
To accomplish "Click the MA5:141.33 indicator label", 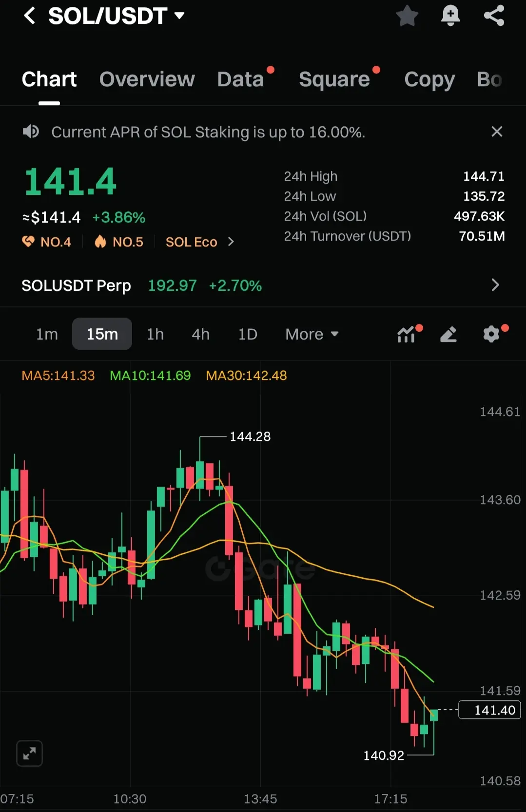I will point(58,376).
